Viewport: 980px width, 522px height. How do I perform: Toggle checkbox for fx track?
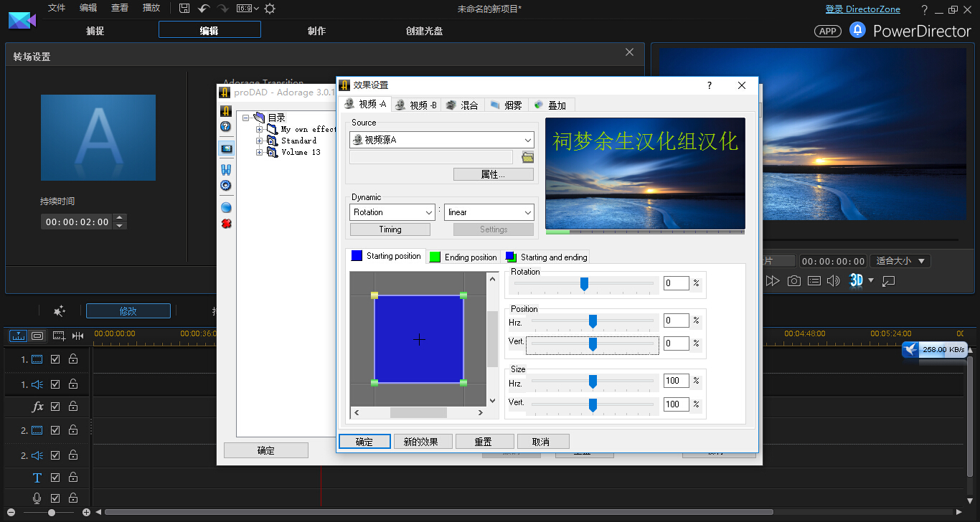(x=55, y=407)
